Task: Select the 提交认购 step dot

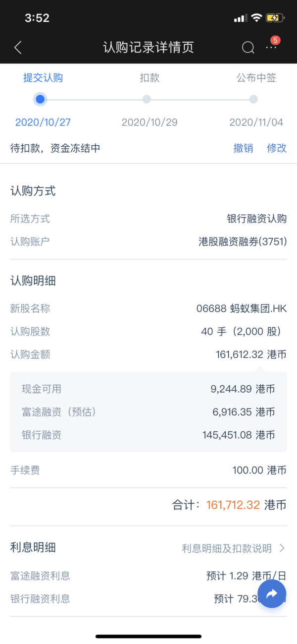Action: pos(41,99)
